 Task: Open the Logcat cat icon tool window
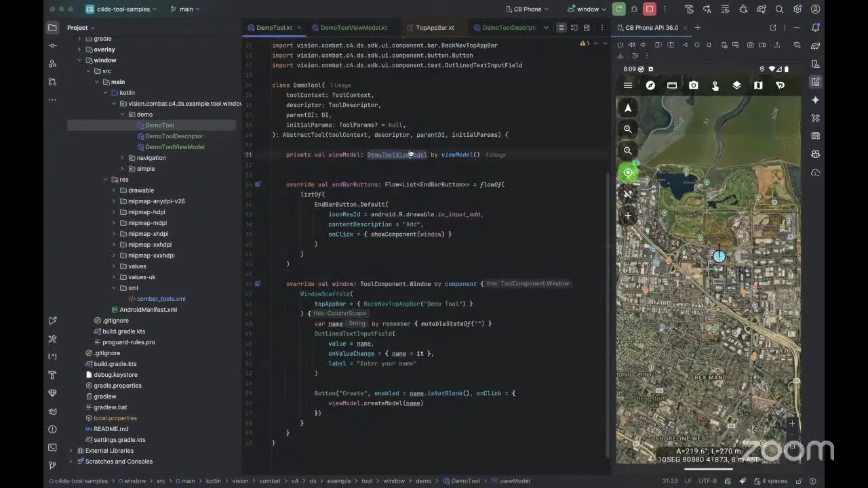click(53, 411)
